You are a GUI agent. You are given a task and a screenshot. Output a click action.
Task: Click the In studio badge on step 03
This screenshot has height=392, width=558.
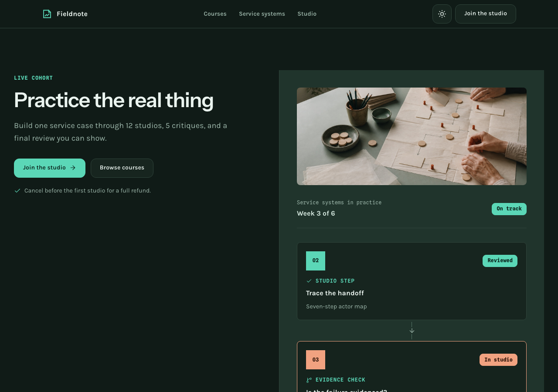click(x=498, y=360)
